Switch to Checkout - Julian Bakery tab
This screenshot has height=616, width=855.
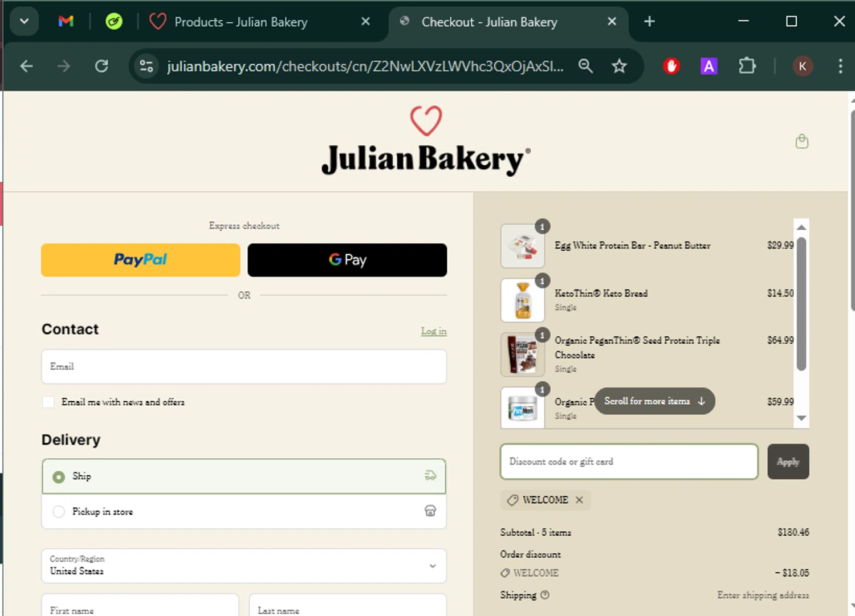pos(489,22)
